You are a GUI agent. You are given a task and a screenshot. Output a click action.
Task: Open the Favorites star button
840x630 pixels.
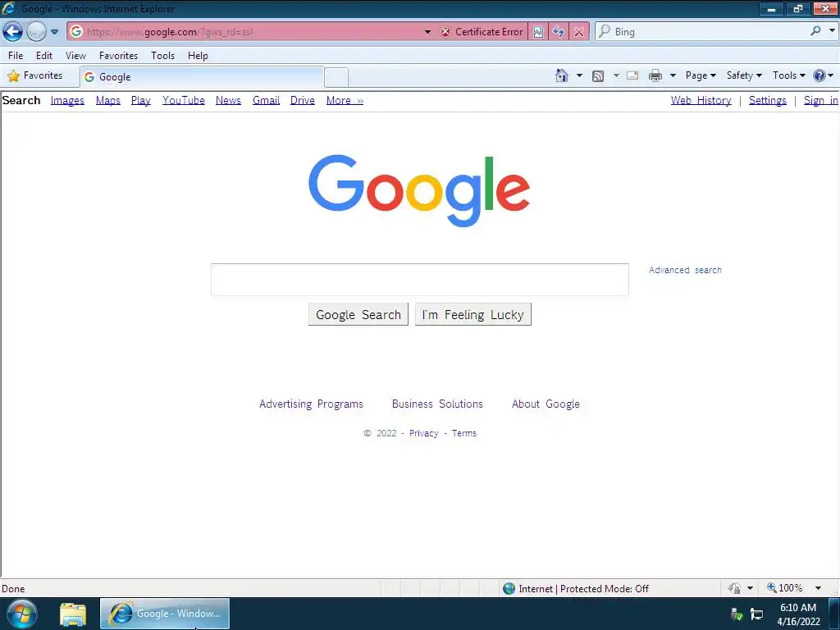pyautogui.click(x=35, y=76)
